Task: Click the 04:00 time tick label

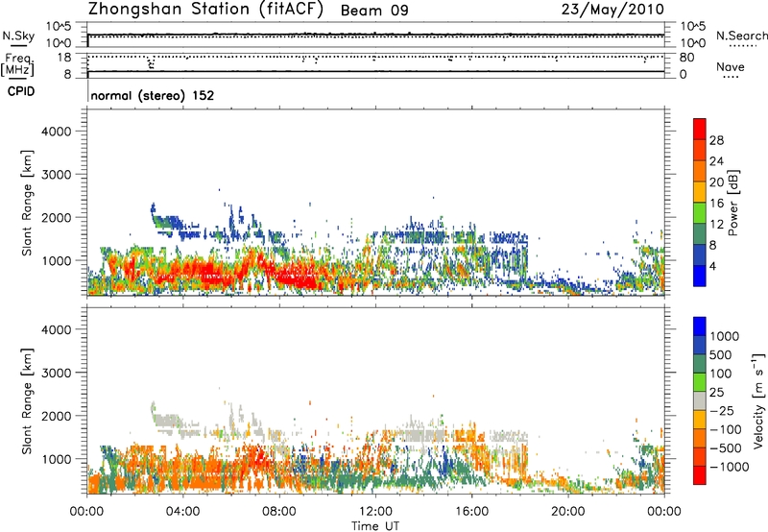Action: pos(182,512)
